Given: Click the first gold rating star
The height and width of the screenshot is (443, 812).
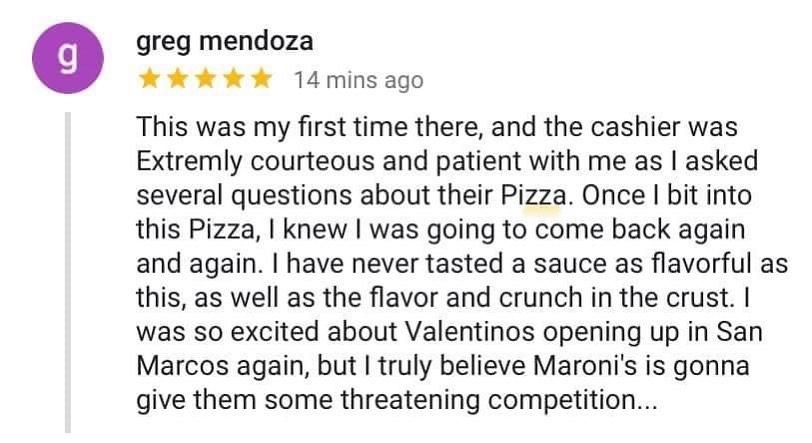Looking at the screenshot, I should (x=149, y=79).
